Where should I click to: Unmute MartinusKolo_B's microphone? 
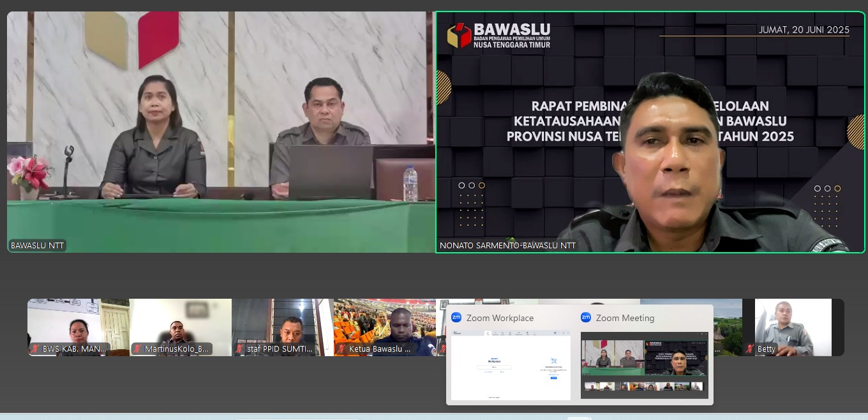point(137,349)
